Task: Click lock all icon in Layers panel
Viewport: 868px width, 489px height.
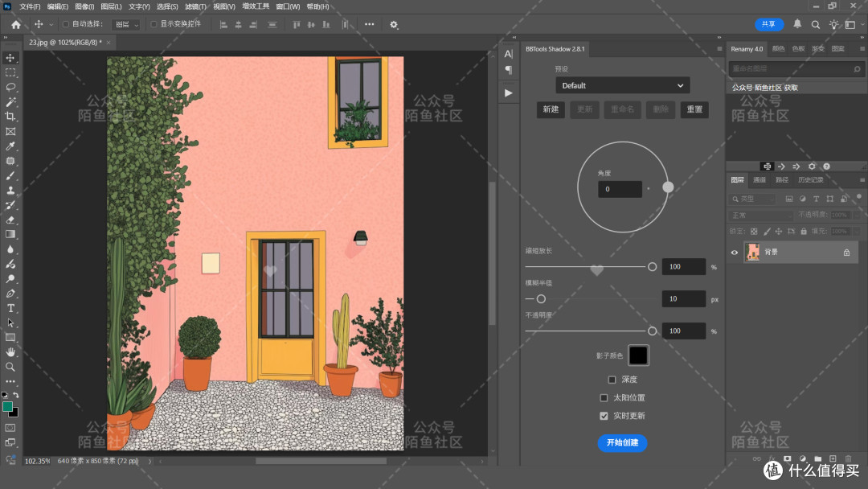Action: [804, 232]
